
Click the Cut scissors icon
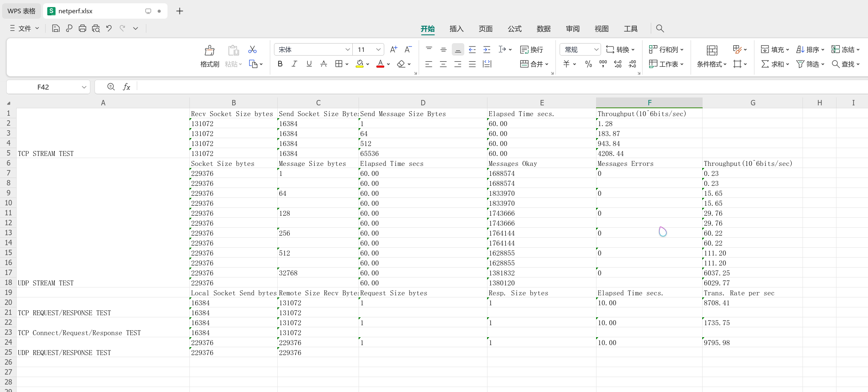tap(252, 49)
